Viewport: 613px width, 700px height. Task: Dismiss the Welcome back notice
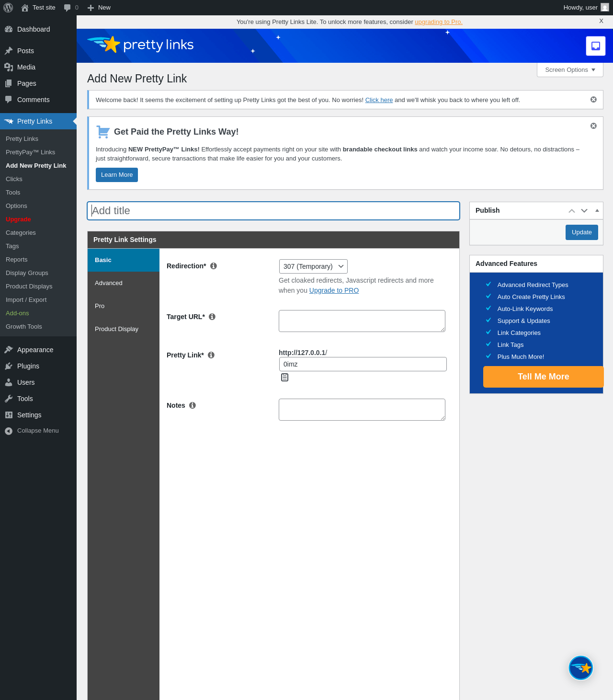pos(593,100)
